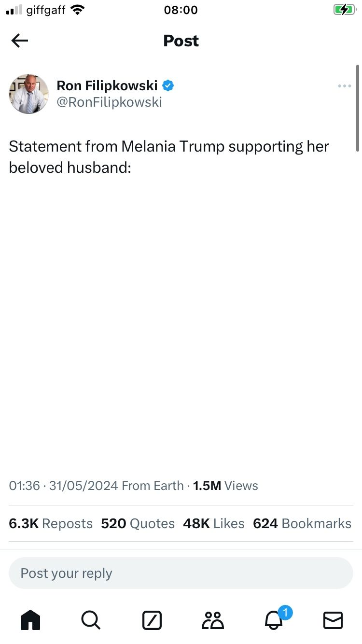Viewport: 362px width, 644px height.
Task: Tap the Post your reply field
Action: pyautogui.click(x=181, y=573)
